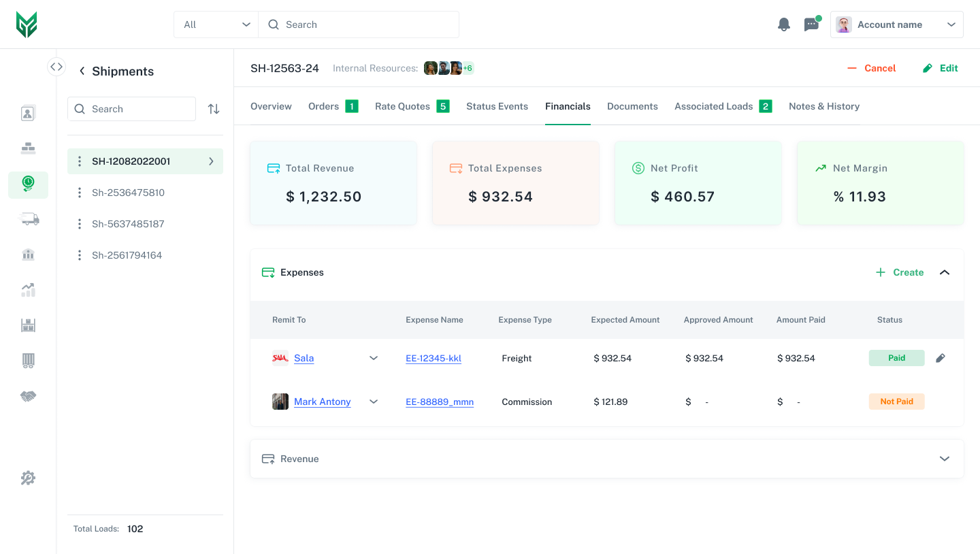Open options for Sh-2536475810

[80, 193]
